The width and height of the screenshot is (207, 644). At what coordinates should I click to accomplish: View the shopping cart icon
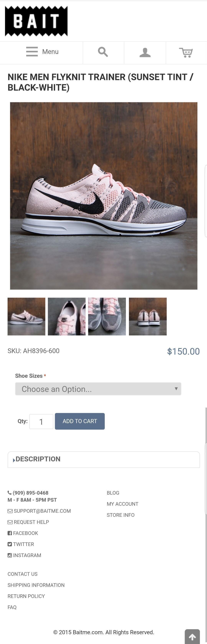pos(186,52)
